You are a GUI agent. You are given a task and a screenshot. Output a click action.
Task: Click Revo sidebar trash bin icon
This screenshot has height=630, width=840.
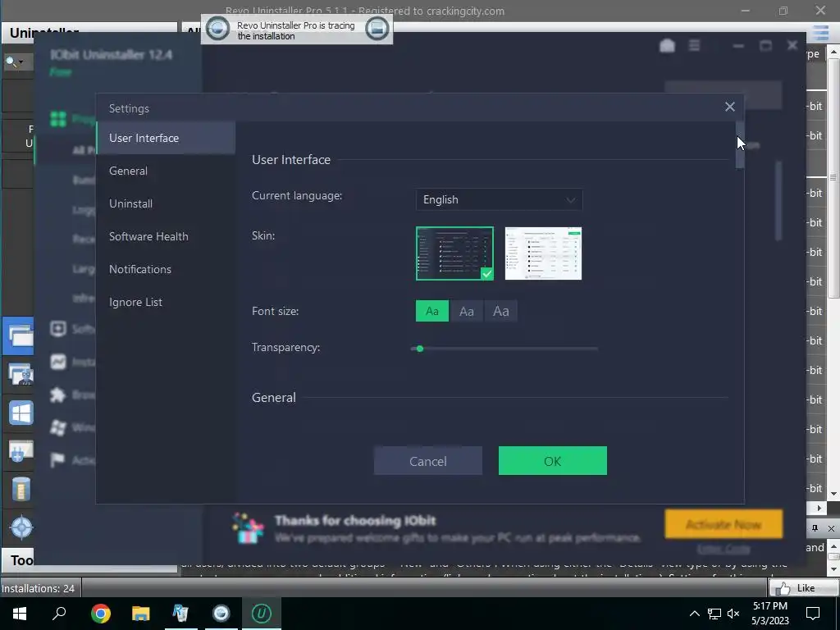21,489
